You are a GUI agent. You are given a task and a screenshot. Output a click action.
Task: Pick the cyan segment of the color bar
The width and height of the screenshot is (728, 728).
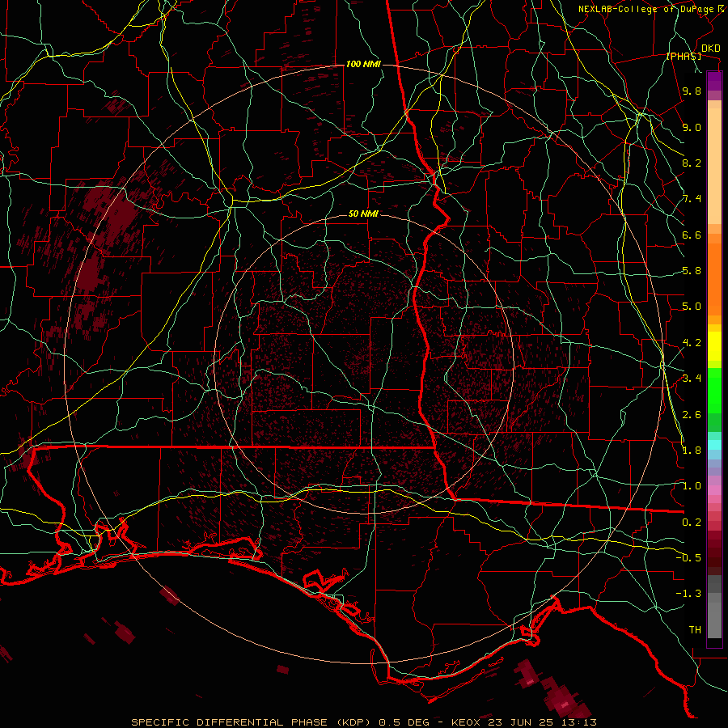click(714, 445)
